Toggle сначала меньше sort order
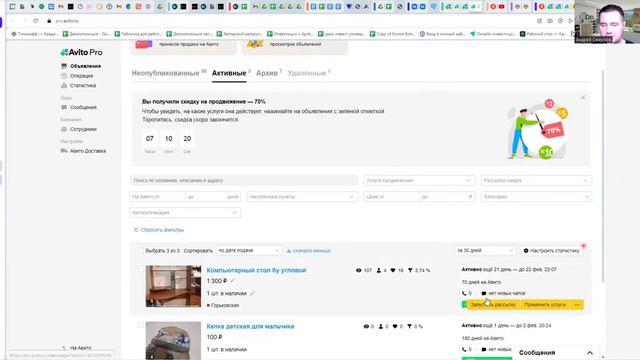 pos(309,251)
